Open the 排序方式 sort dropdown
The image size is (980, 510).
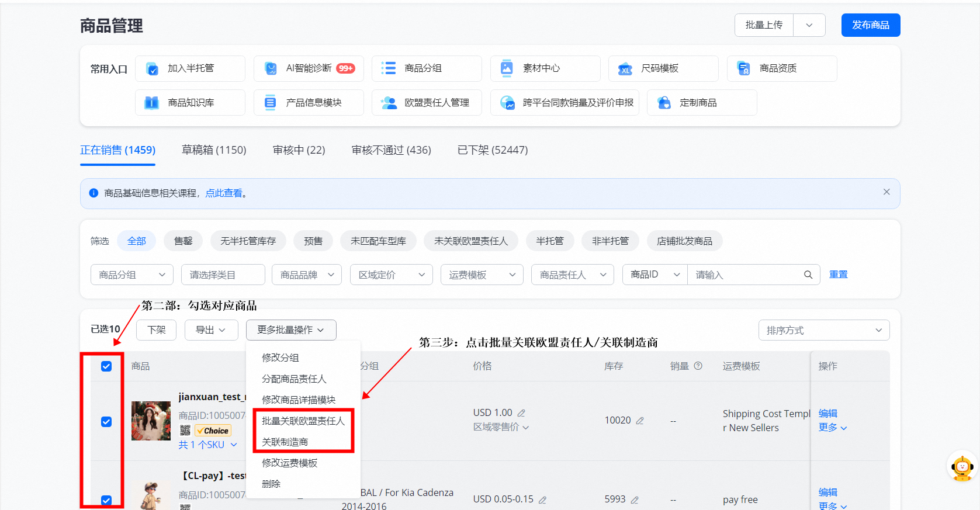pos(823,330)
